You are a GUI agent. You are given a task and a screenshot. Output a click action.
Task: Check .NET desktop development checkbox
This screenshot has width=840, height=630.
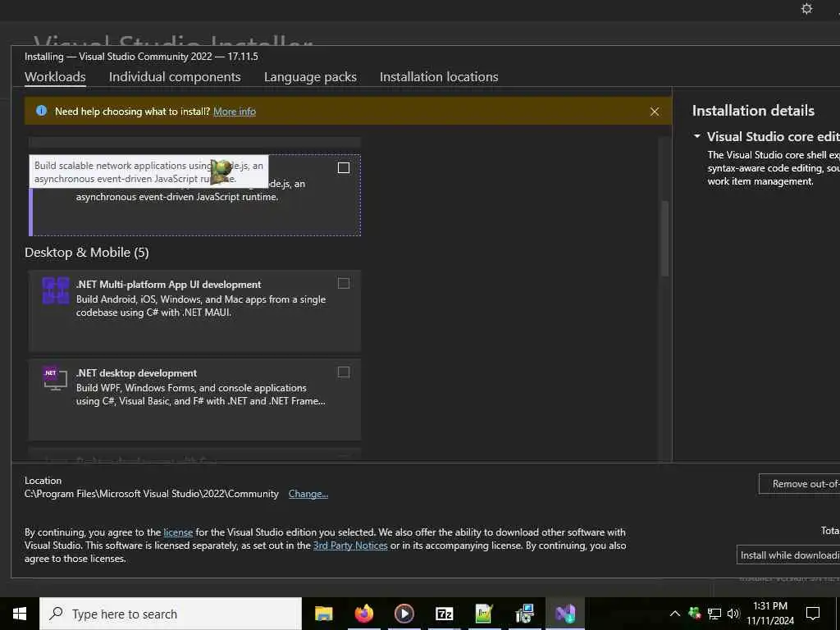click(x=344, y=372)
